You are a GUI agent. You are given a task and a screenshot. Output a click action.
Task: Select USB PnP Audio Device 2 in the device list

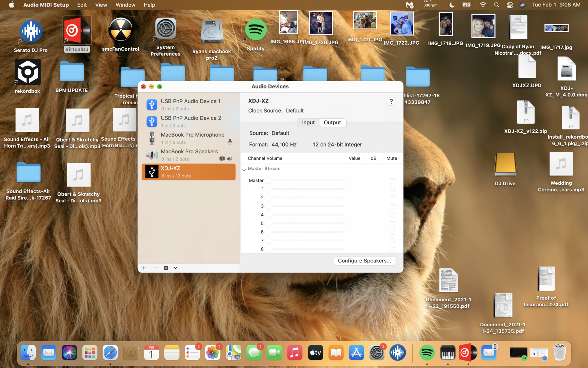point(189,121)
